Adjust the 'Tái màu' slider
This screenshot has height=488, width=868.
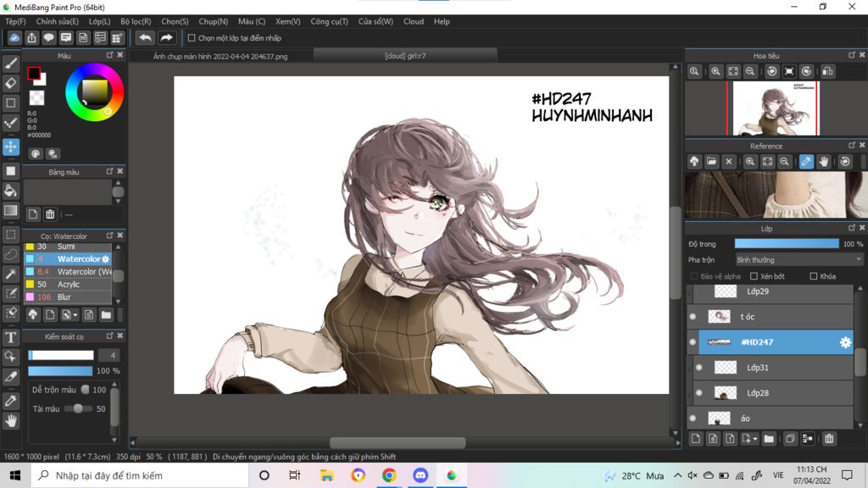point(78,409)
